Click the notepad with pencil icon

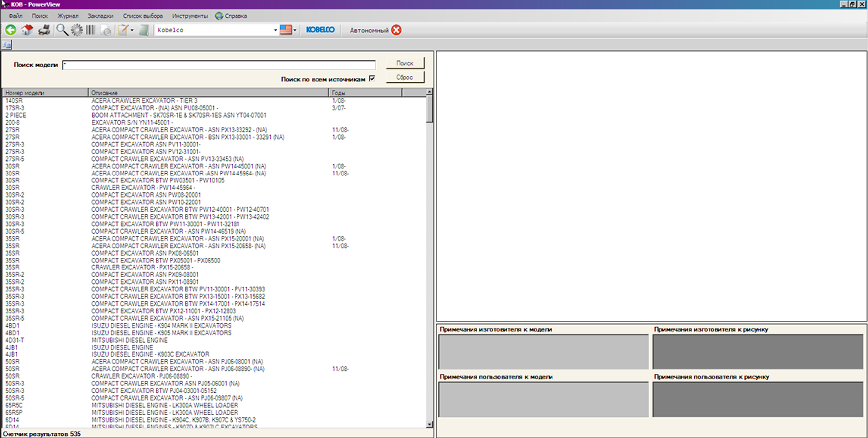click(123, 30)
